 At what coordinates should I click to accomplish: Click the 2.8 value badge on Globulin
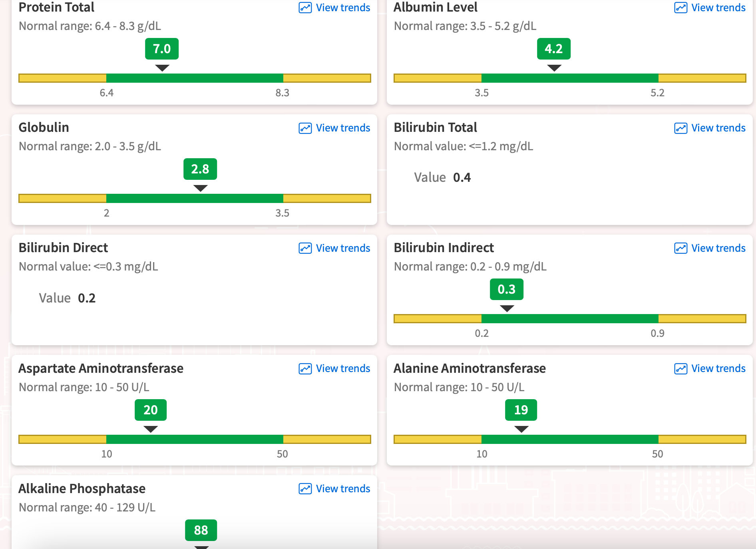pos(200,169)
